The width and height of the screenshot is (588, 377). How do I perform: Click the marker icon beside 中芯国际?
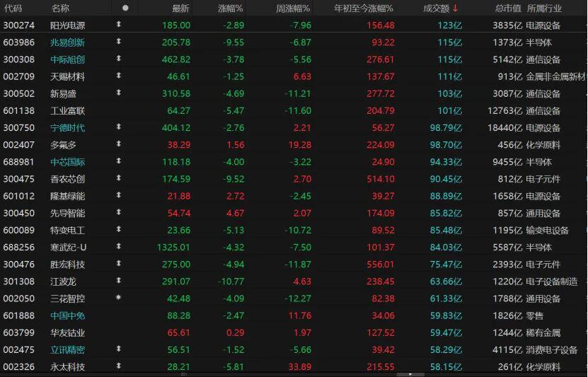point(118,161)
